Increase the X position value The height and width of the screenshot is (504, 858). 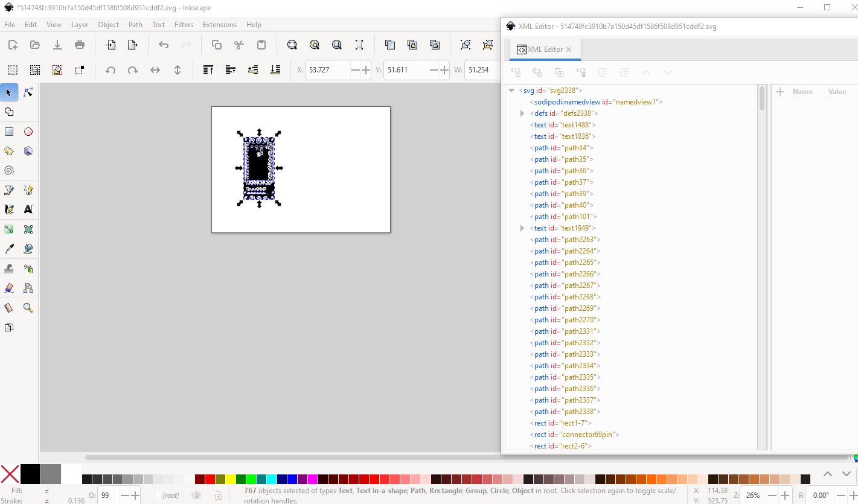[x=365, y=70]
